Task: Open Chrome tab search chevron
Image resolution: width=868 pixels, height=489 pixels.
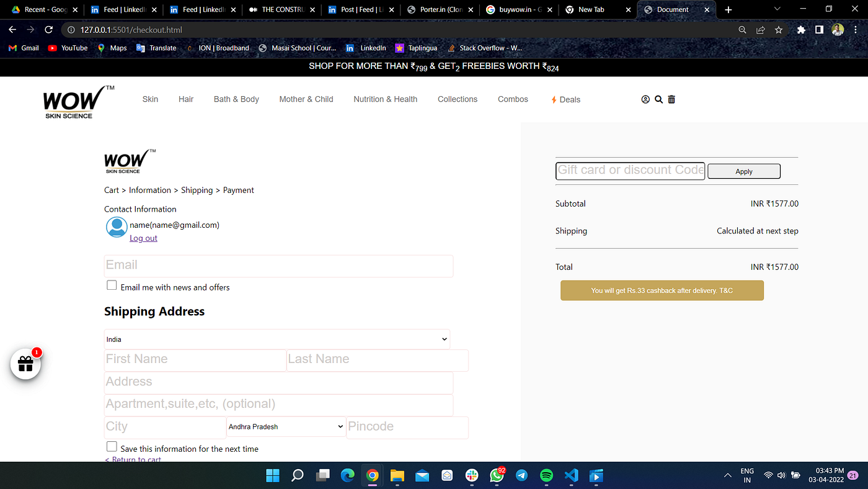Action: coord(778,9)
